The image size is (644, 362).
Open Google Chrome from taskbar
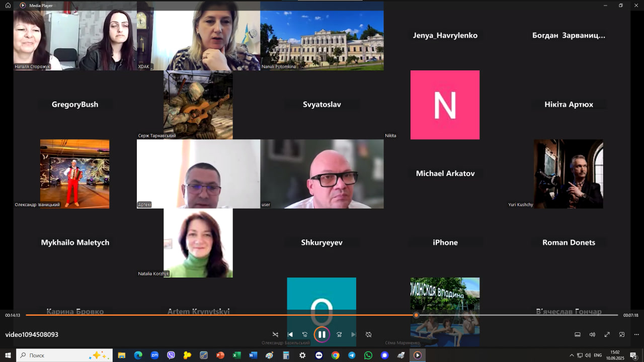coord(335,355)
